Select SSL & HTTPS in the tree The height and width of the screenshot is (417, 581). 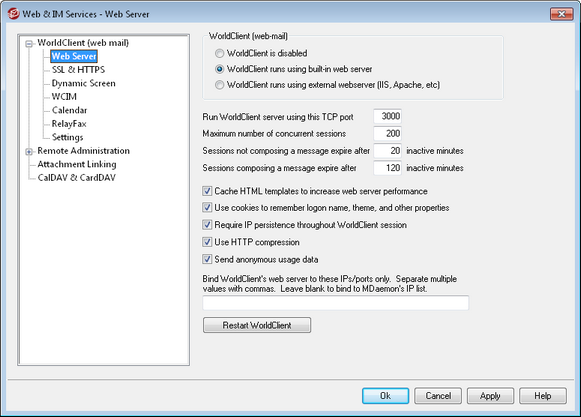click(78, 70)
